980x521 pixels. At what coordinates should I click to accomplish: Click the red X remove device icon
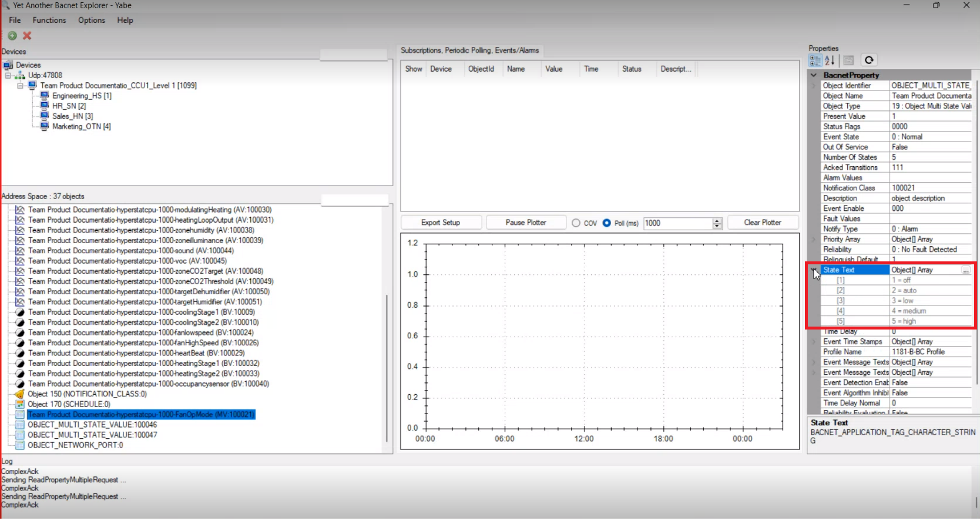click(27, 36)
